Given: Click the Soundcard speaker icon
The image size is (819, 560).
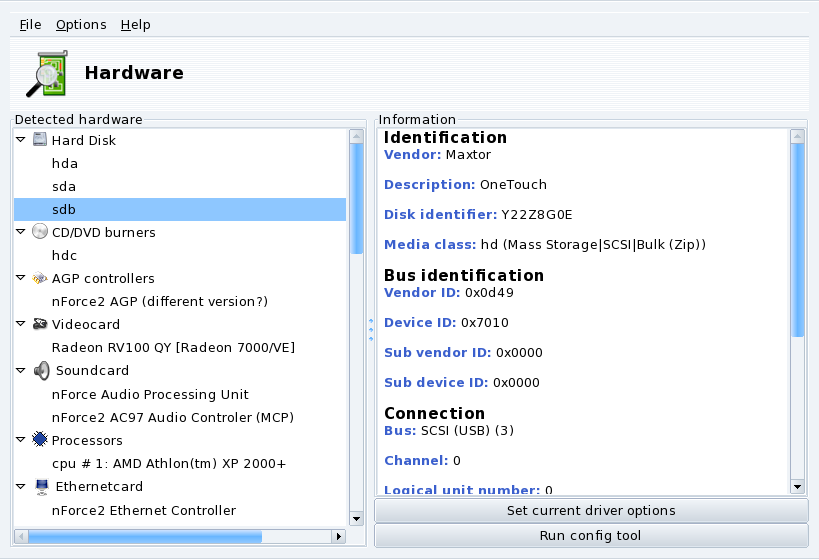Looking at the screenshot, I should (x=41, y=370).
